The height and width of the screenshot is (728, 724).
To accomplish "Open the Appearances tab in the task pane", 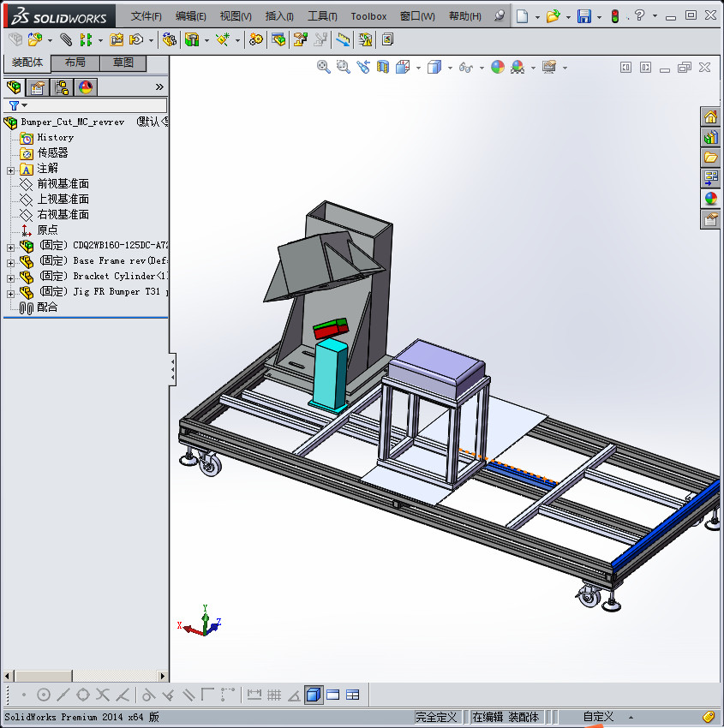I will click(710, 199).
